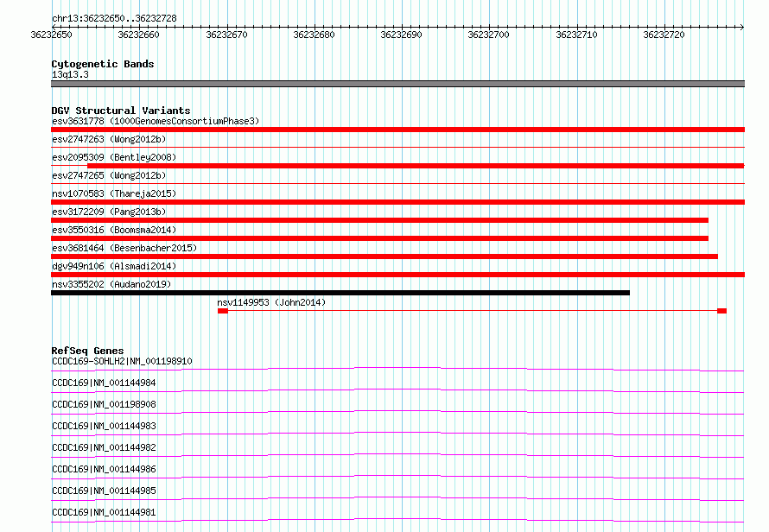This screenshot has width=769, height=532.
Task: Click the esv3631778 1000GenomesConsortiumPhase3 variant label
Action: click(156, 121)
